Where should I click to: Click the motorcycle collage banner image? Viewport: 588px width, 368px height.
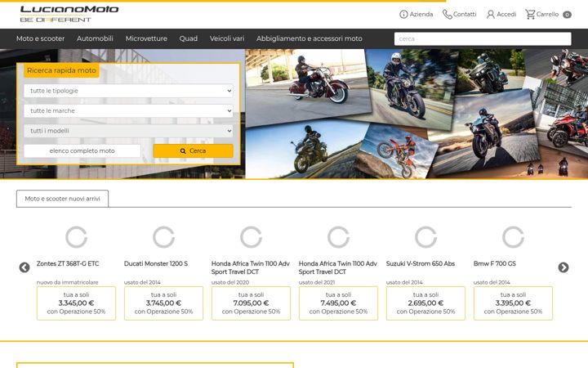(416, 114)
